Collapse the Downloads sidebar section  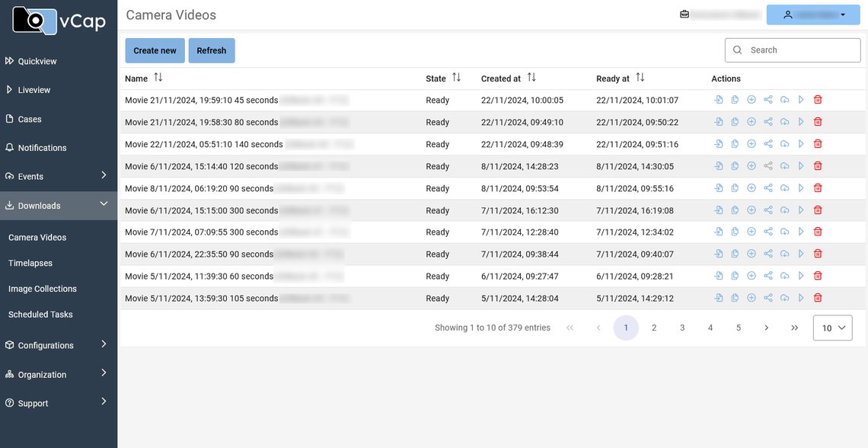click(x=40, y=205)
